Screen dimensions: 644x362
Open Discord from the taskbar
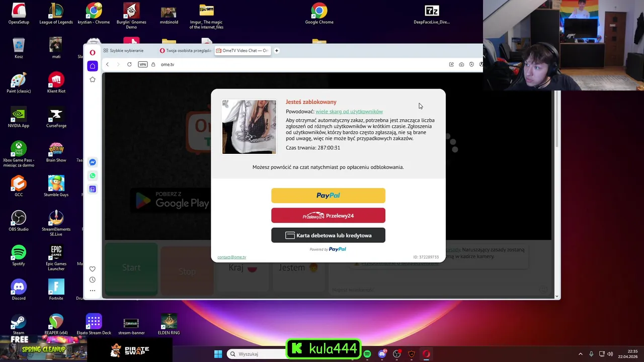pyautogui.click(x=382, y=354)
